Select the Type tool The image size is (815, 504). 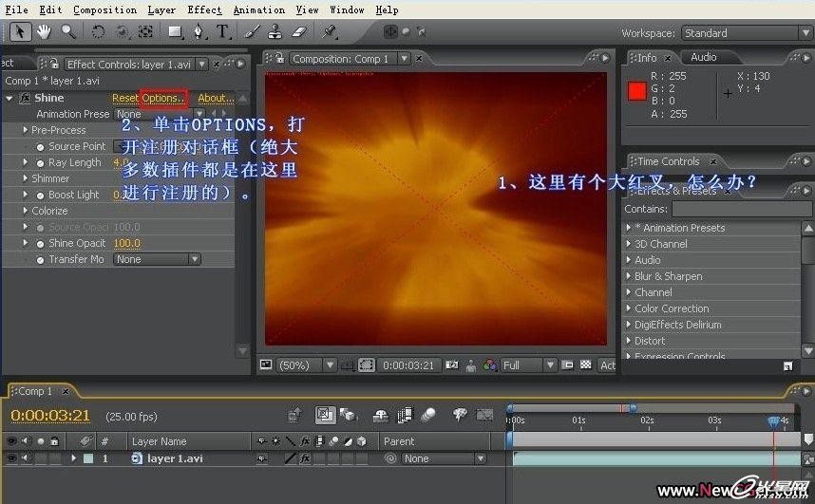coord(222,32)
